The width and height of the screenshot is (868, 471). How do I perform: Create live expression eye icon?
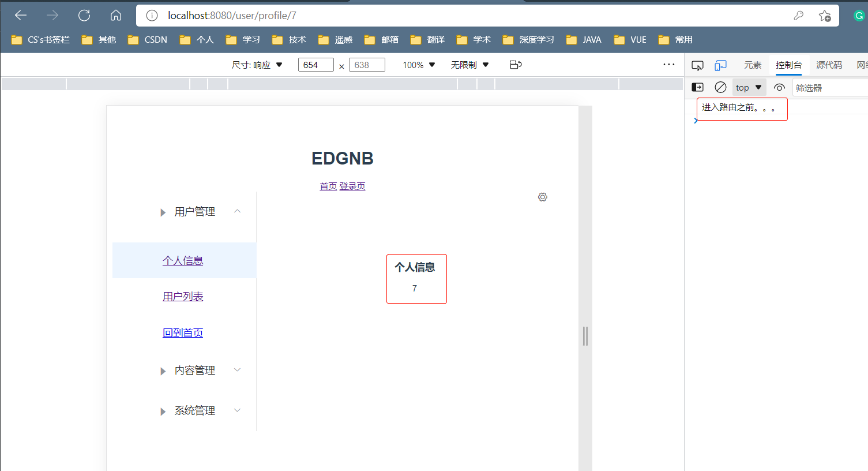pyautogui.click(x=779, y=88)
